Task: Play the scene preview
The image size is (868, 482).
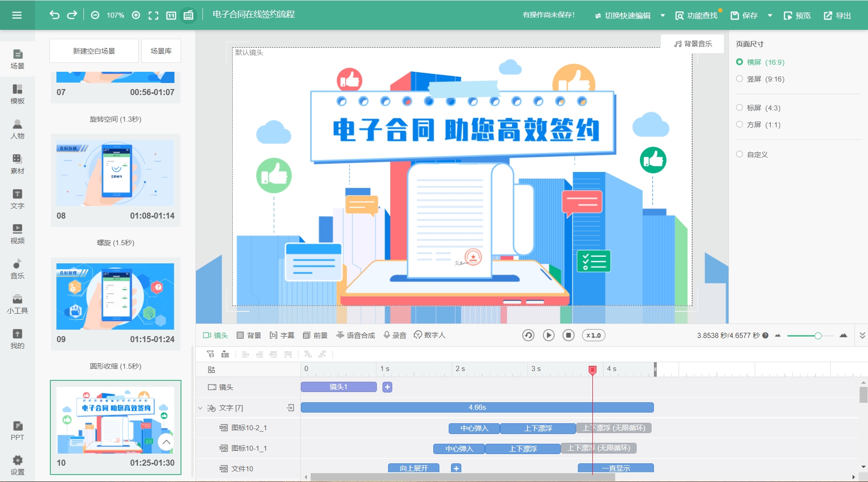Action: point(549,335)
